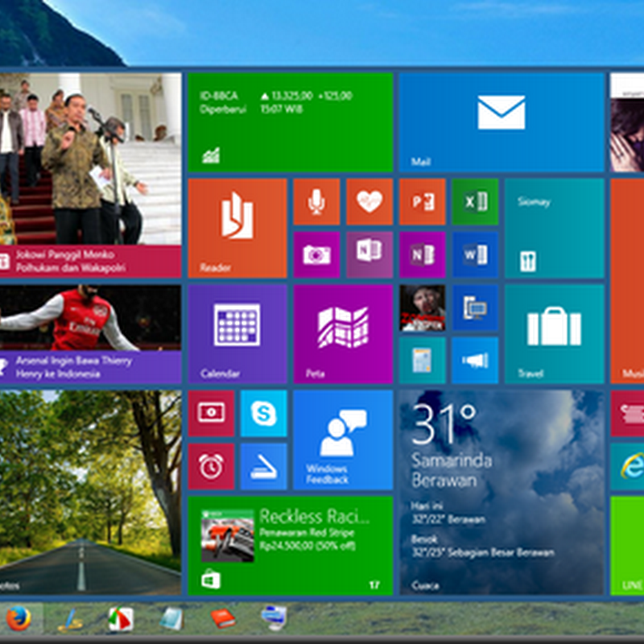
Task: Click the notepad taskbar icon
Action: click(x=171, y=619)
